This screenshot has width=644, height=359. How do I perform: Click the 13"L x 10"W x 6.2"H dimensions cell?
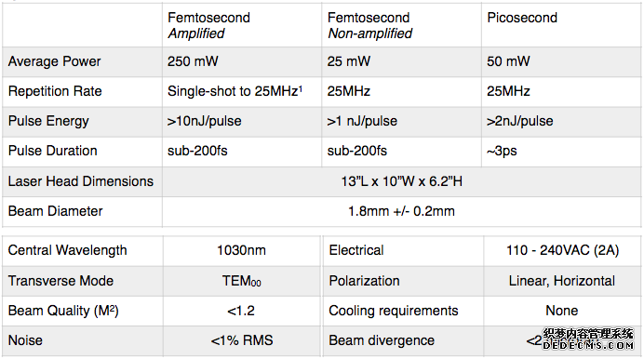point(402,181)
